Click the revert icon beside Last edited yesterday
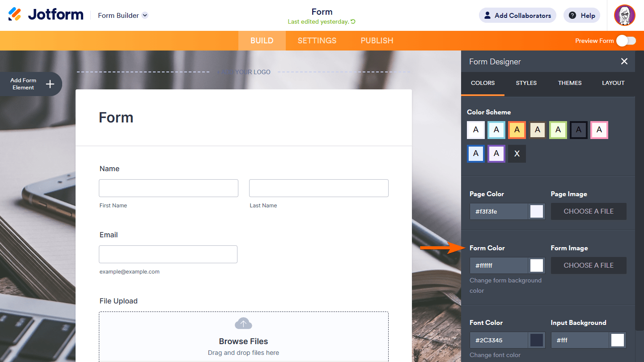Viewport: 644px width, 362px height. (353, 21)
